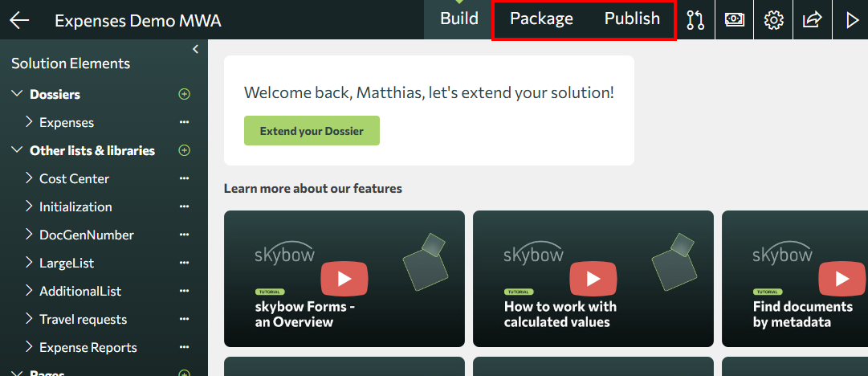Open the settings gear icon
This screenshot has height=376, width=868.
click(x=773, y=20)
